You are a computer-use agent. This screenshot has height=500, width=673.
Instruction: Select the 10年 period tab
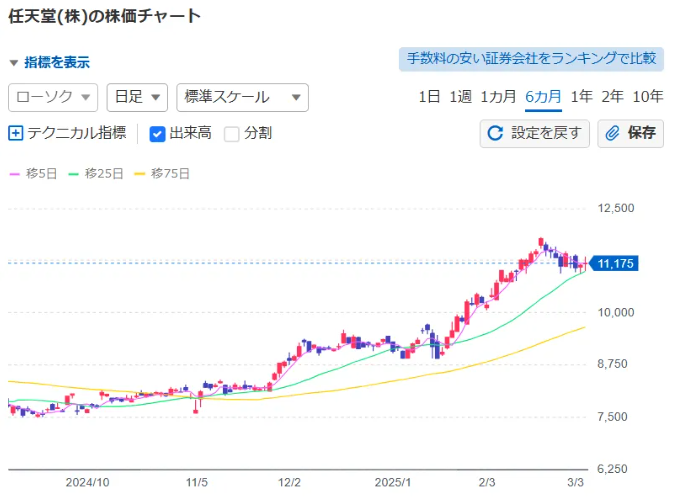click(648, 97)
